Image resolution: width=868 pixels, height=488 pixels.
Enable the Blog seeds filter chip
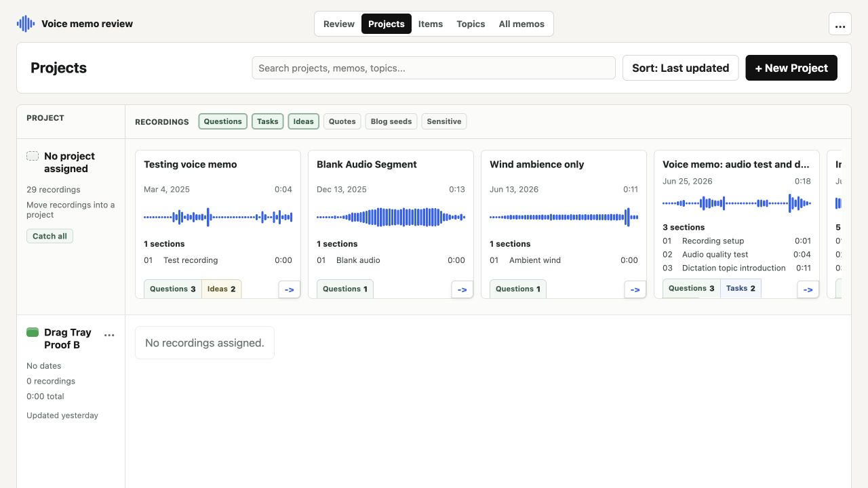[391, 121]
